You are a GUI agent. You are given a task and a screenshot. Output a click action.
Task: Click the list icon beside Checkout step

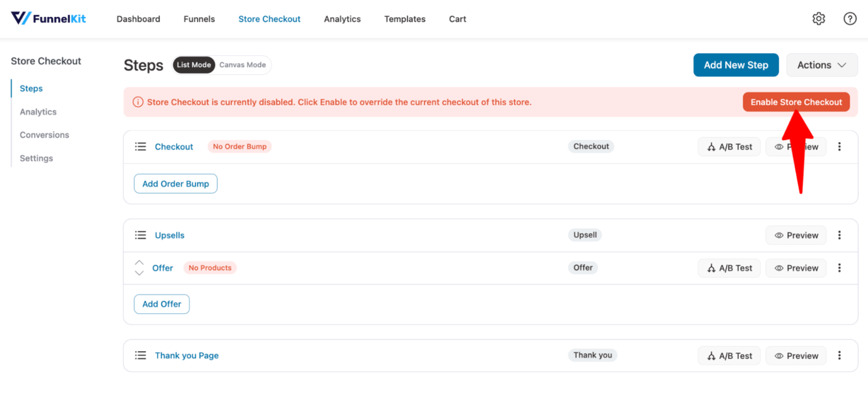point(140,146)
